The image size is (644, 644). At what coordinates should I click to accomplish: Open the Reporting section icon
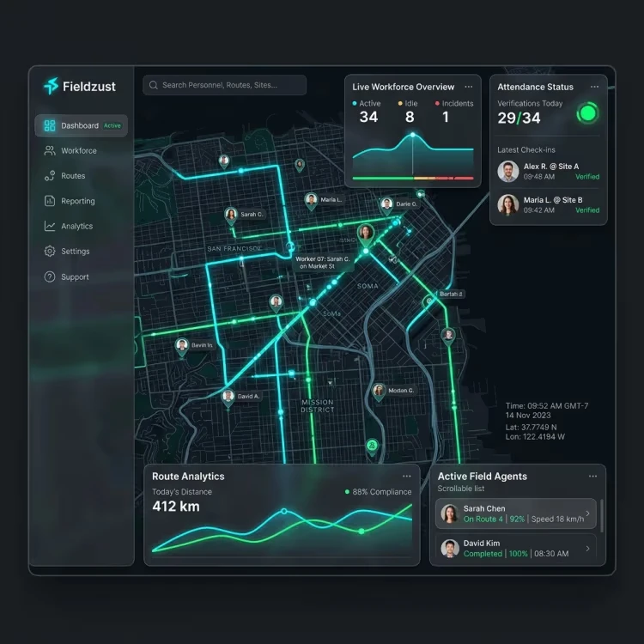click(x=50, y=201)
